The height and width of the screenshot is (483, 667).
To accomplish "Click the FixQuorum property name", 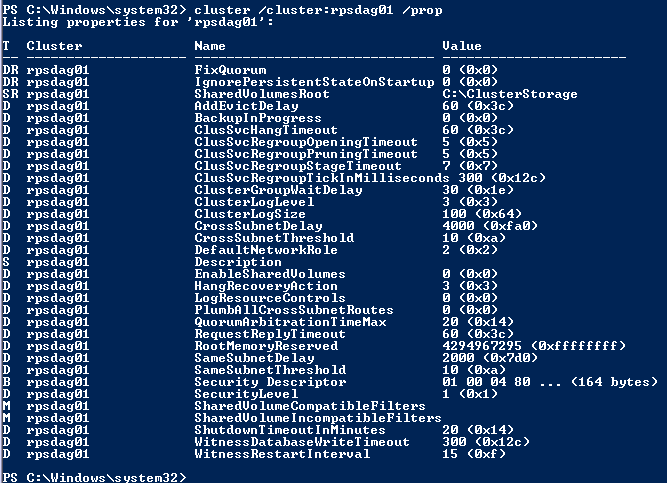I will tap(226, 71).
